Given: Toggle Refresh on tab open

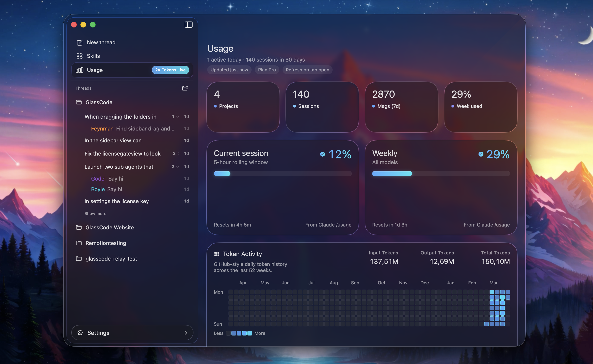Looking at the screenshot, I should tap(307, 70).
